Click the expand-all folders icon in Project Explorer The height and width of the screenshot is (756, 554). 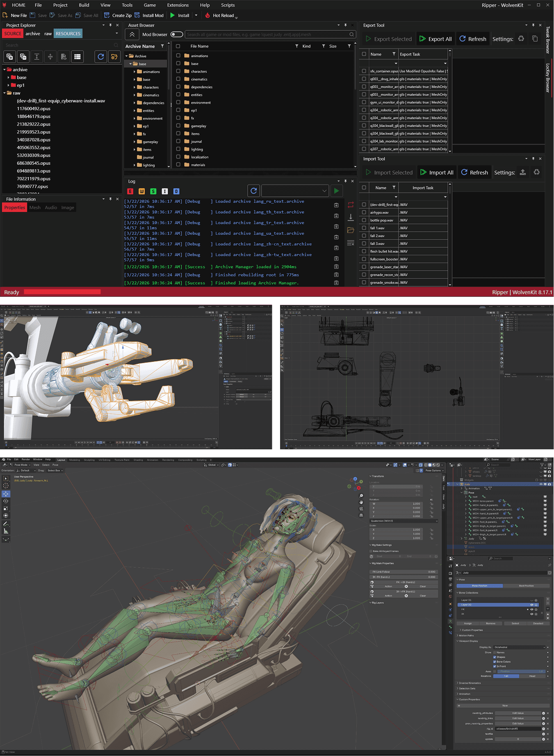[9, 57]
